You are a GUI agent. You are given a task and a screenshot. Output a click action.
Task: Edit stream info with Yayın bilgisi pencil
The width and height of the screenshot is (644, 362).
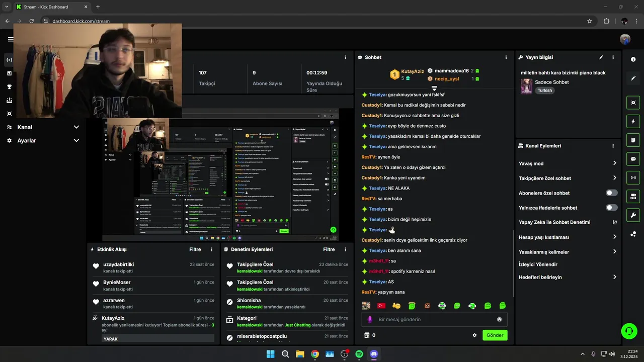tap(601, 57)
